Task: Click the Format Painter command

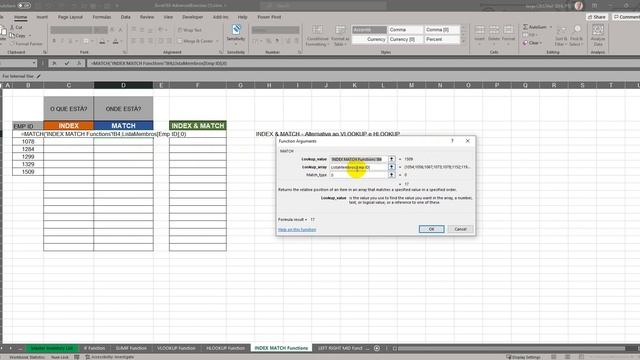Action: coord(26,44)
